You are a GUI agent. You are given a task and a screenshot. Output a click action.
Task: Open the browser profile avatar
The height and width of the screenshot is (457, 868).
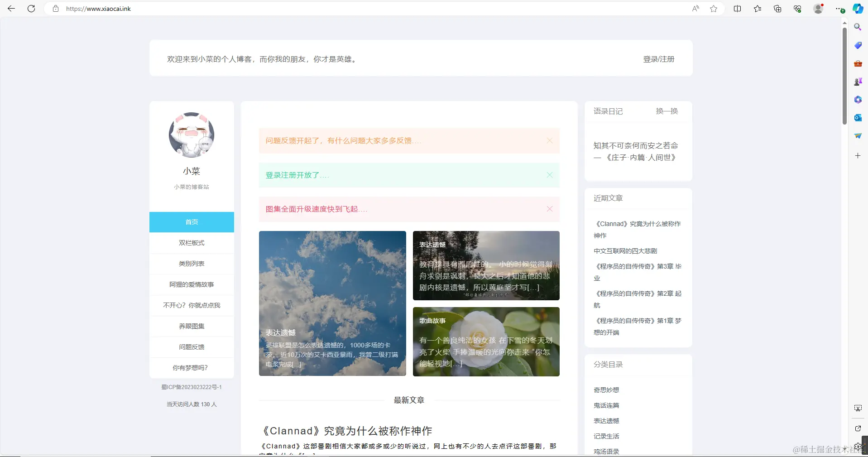[818, 9]
